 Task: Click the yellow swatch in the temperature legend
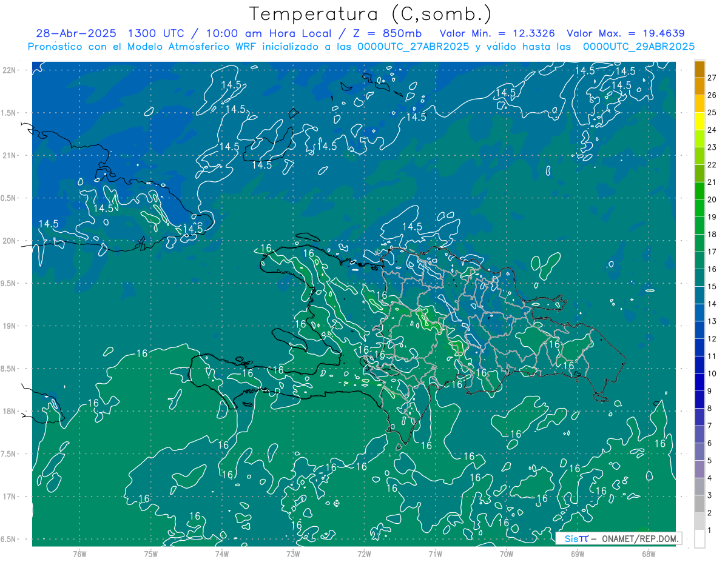[x=699, y=121]
